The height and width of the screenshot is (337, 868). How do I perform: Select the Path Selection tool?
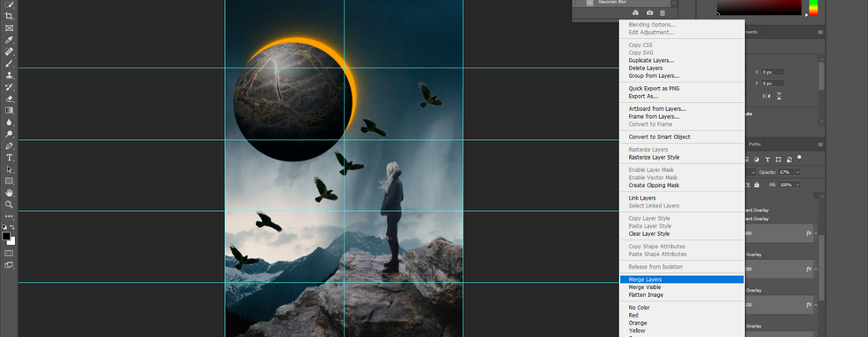point(9,169)
